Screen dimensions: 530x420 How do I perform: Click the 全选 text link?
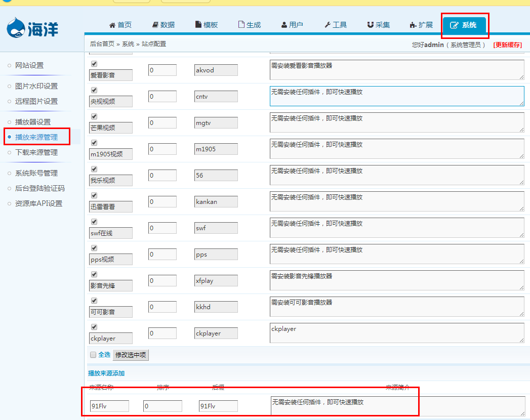[104, 355]
